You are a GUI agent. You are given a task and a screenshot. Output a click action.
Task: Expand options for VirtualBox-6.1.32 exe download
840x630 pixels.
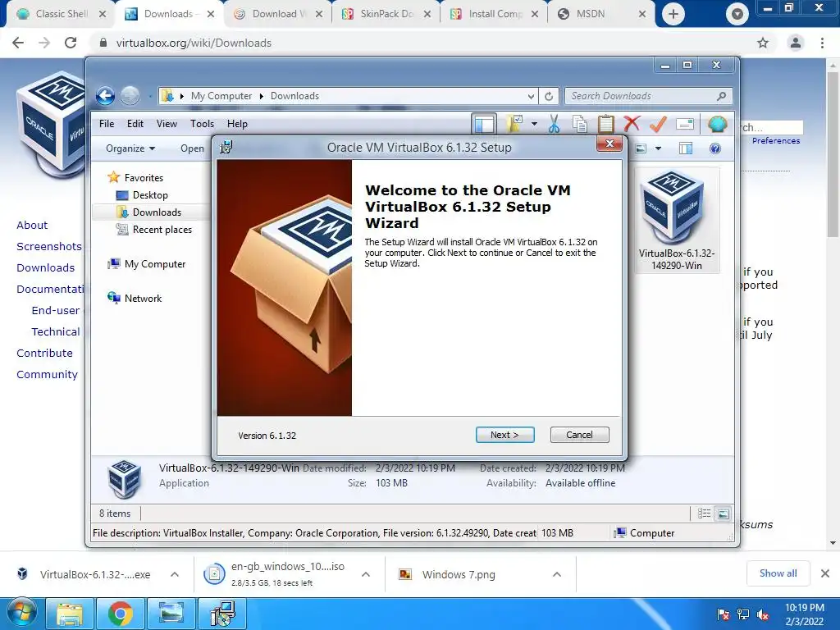tap(175, 574)
